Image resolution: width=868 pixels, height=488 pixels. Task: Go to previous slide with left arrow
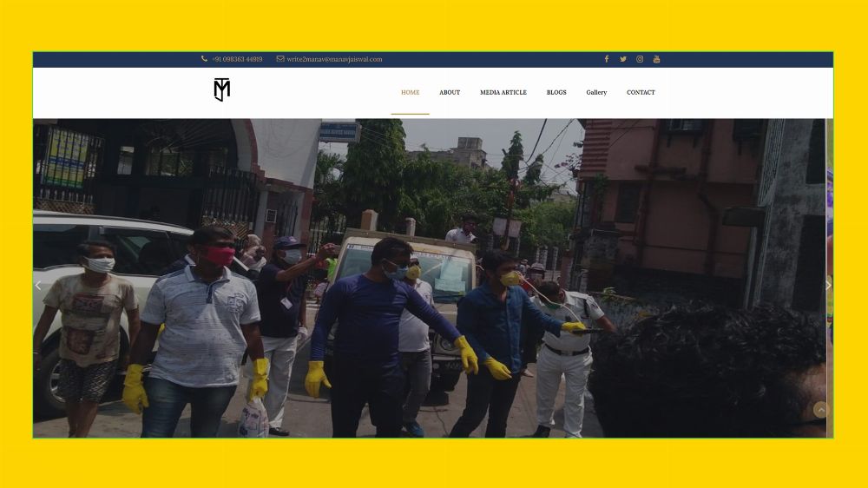coord(37,285)
